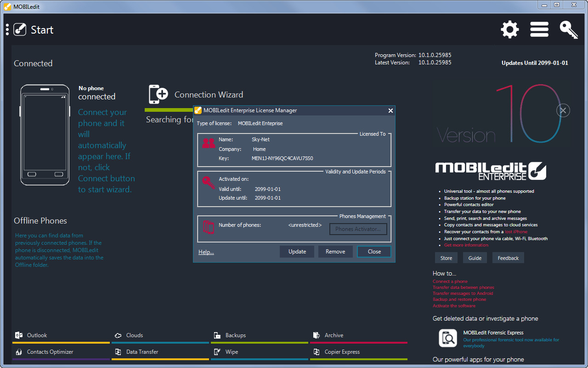Click the Licensed To users icon
This screenshot has height=368, width=588.
209,143
